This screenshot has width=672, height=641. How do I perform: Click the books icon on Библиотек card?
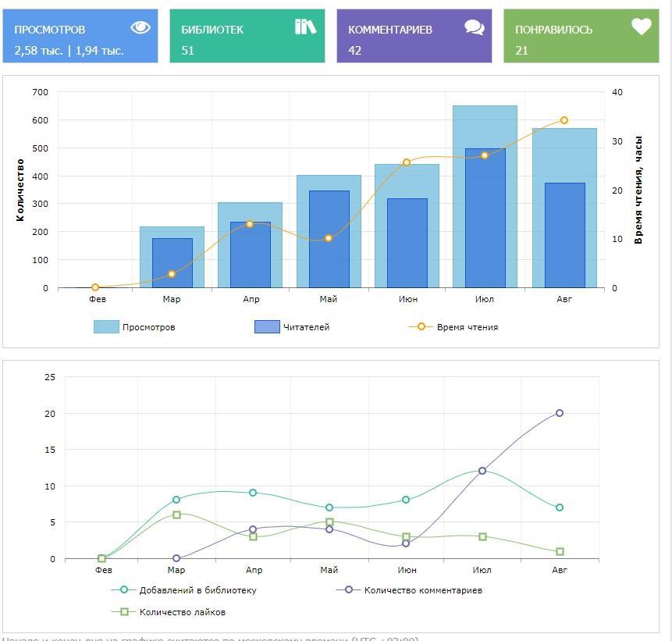pos(305,27)
